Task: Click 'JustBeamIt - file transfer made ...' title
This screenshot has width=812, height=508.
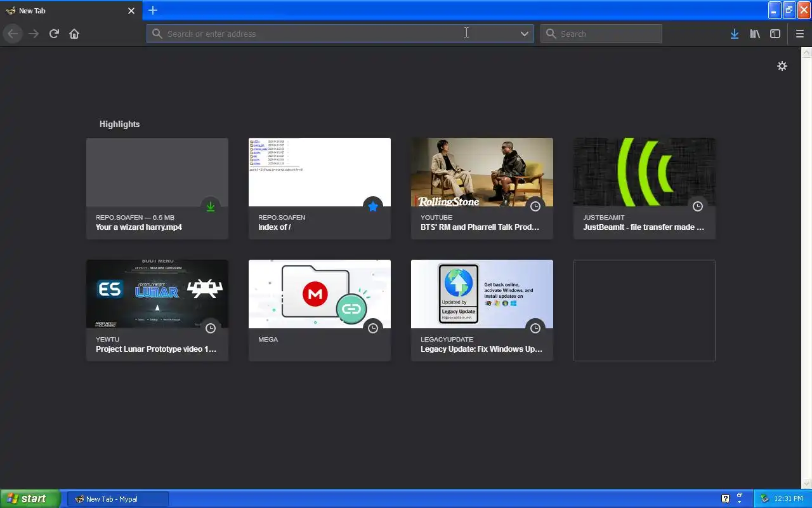Action: pyautogui.click(x=643, y=227)
